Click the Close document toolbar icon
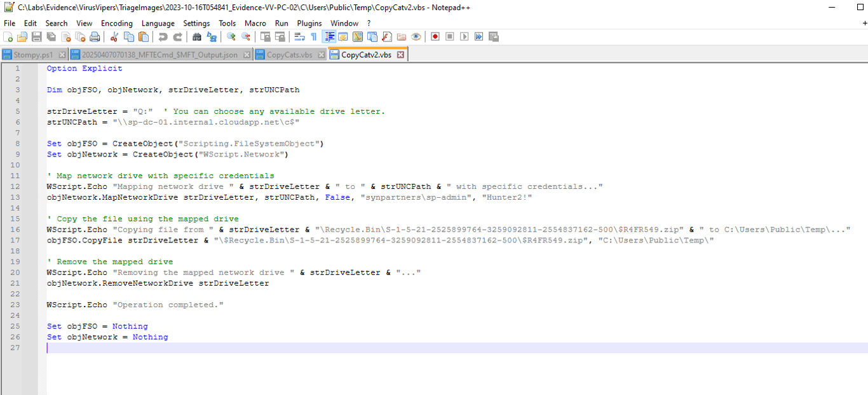 [66, 37]
